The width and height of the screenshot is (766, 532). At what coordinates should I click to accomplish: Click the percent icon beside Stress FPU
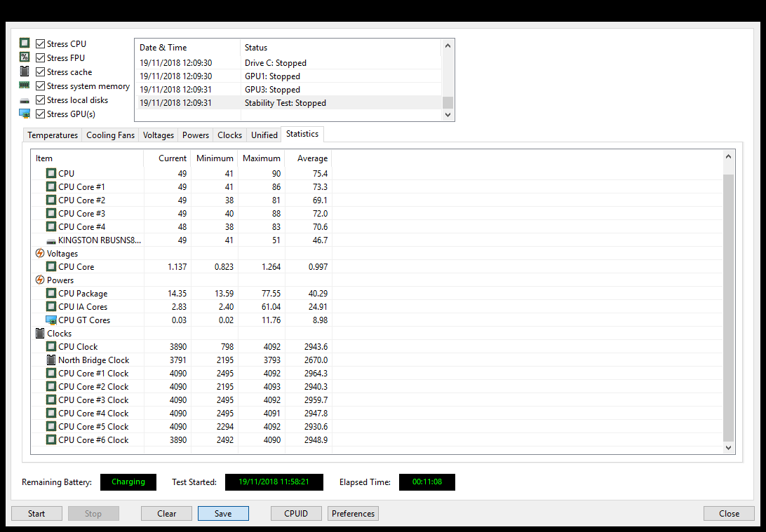click(25, 57)
